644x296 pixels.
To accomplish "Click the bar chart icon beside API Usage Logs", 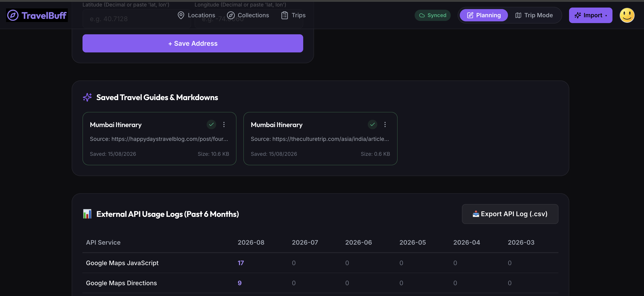I will coord(87,214).
